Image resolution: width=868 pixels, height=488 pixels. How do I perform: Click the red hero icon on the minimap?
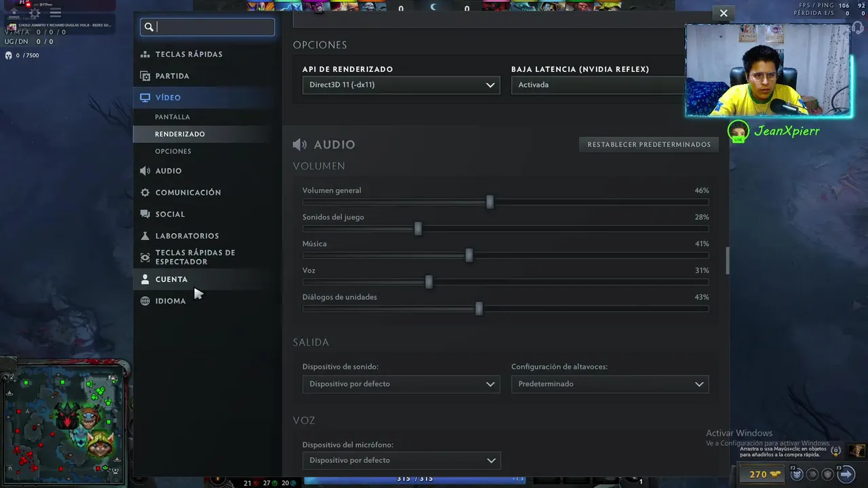(x=67, y=417)
